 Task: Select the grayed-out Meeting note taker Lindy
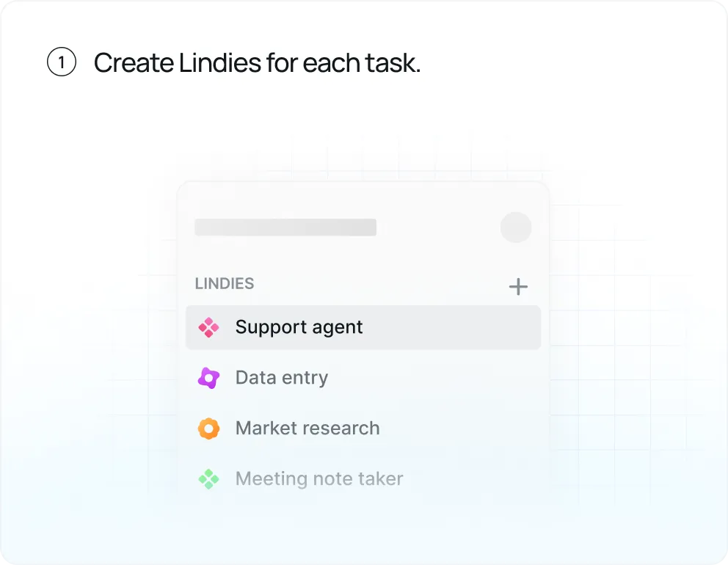coord(318,478)
